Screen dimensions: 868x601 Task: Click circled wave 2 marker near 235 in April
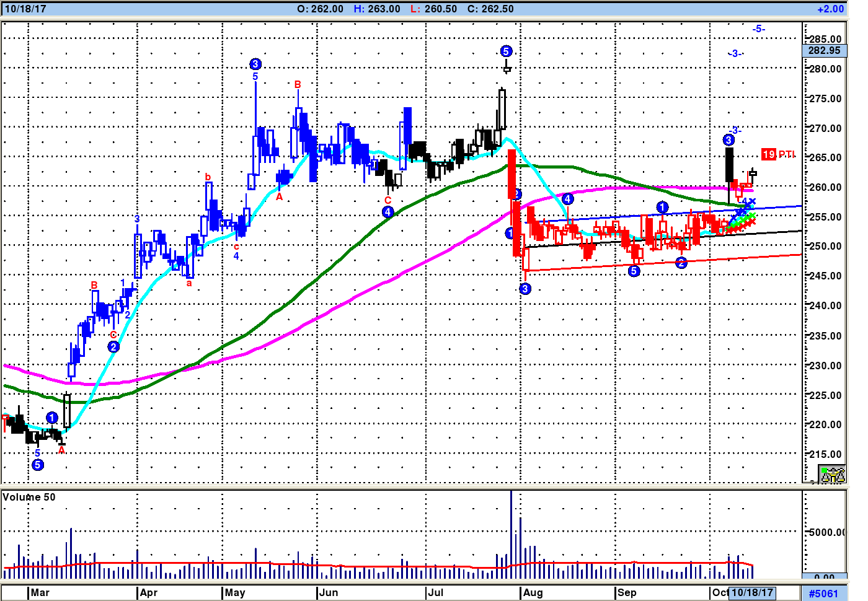pyautogui.click(x=113, y=347)
